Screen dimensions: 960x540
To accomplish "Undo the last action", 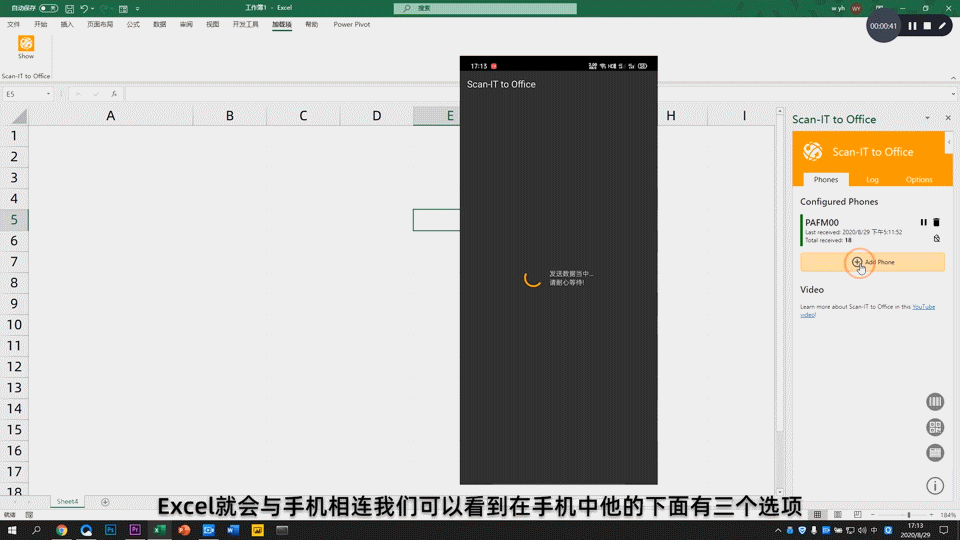I will click(x=84, y=9).
